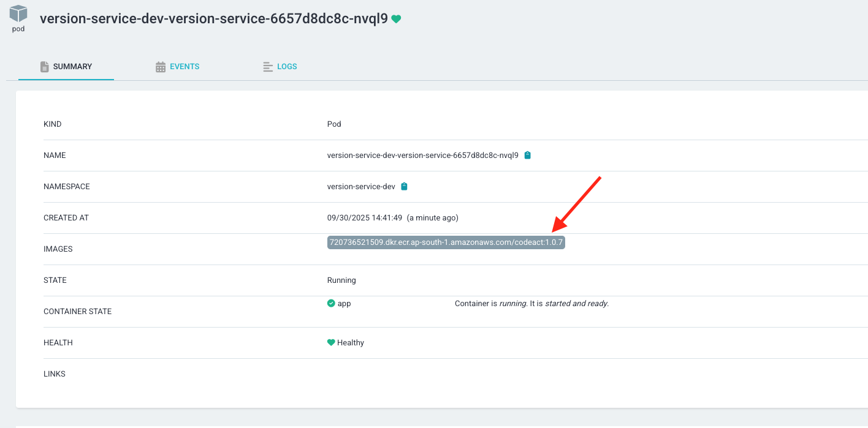868x428 pixels.
Task: Click the version-service-dev namespace value
Action: [361, 187]
